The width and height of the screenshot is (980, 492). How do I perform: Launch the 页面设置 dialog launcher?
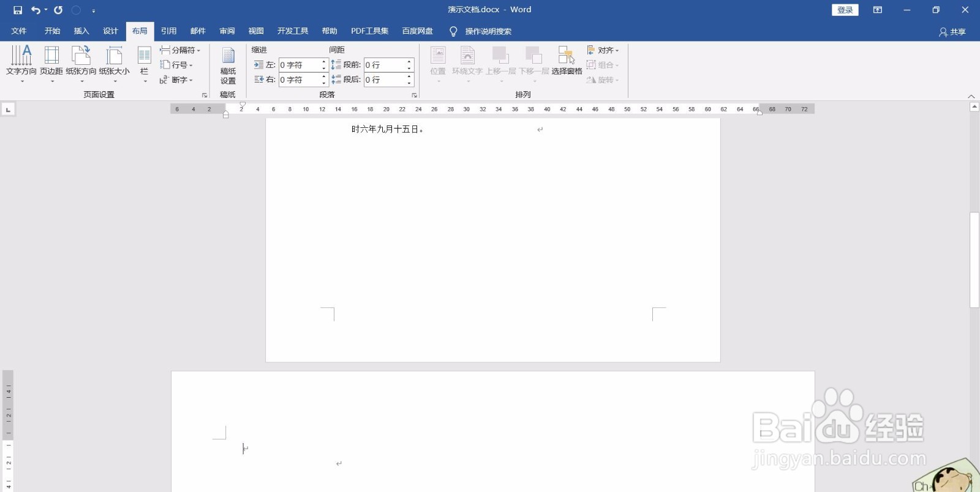[x=205, y=95]
